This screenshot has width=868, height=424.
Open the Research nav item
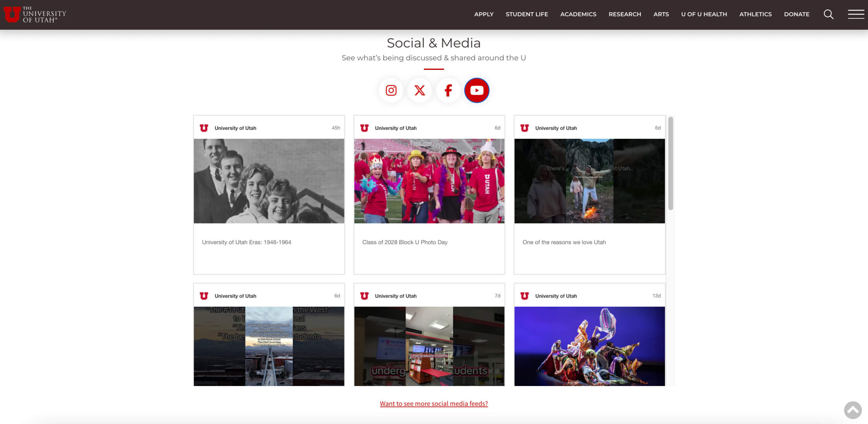pos(625,14)
